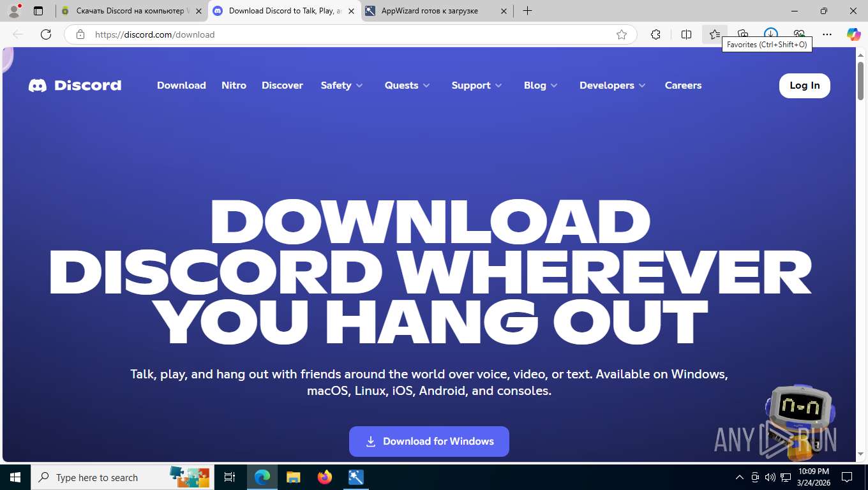Open the clock showing 10:09 PM
868x490 pixels.
pos(814,477)
